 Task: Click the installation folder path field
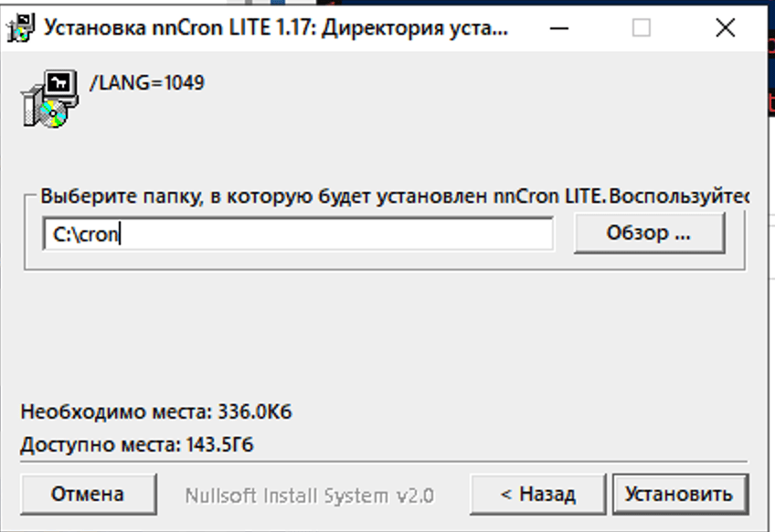[x=298, y=233]
